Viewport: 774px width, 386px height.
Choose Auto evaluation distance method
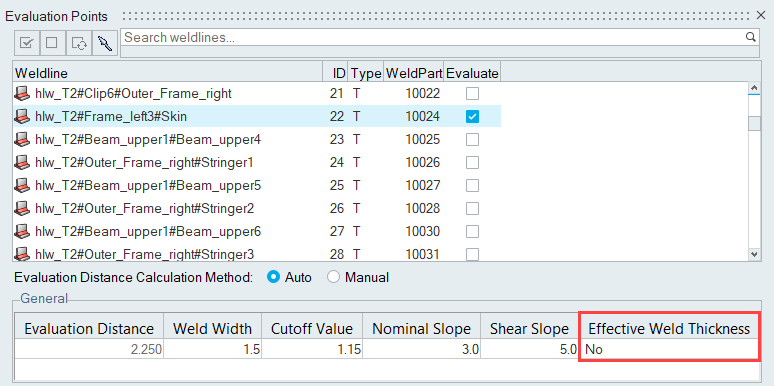click(x=273, y=277)
